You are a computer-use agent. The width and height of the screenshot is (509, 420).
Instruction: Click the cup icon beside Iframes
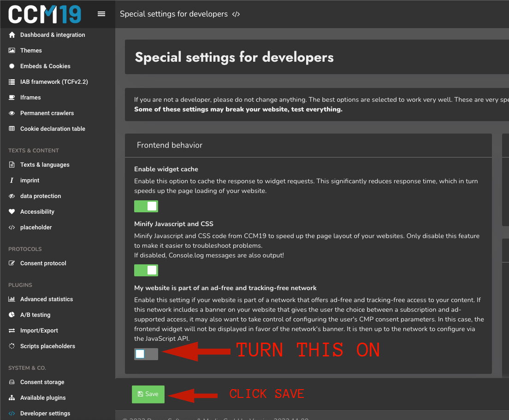[12, 97]
